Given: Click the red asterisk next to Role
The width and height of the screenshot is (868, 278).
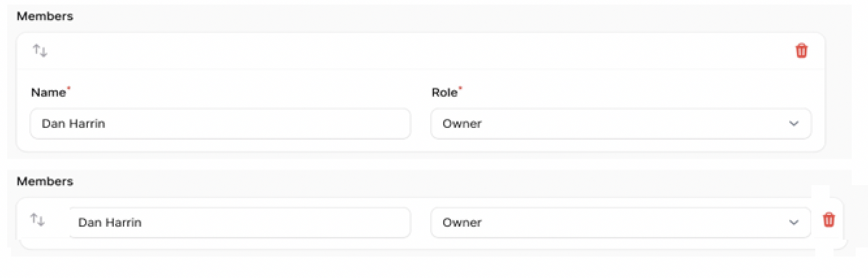Looking at the screenshot, I should click(x=460, y=88).
